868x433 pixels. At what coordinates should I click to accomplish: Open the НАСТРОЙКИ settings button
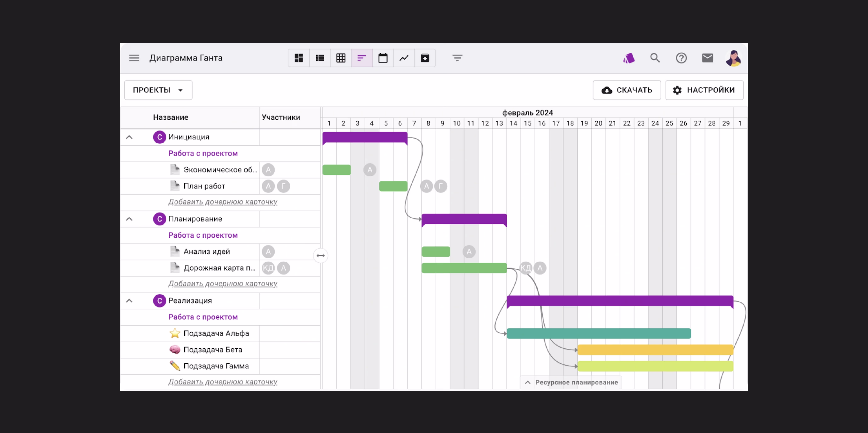[704, 90]
